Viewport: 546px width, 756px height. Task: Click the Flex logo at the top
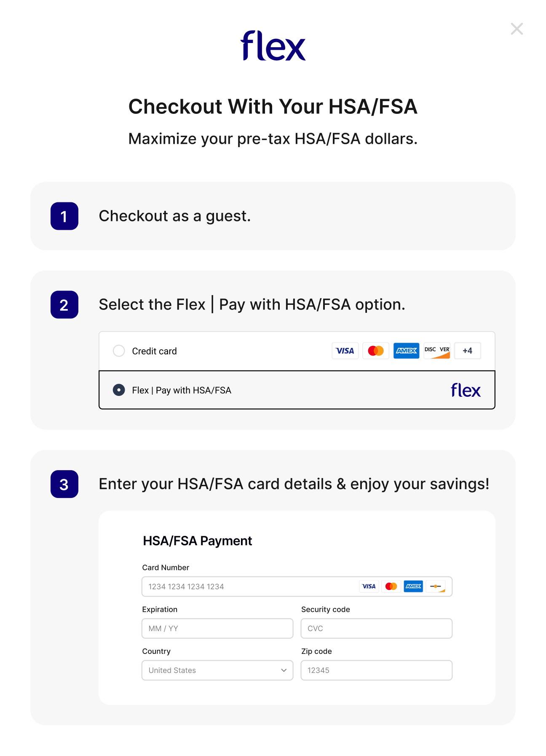coord(273,46)
